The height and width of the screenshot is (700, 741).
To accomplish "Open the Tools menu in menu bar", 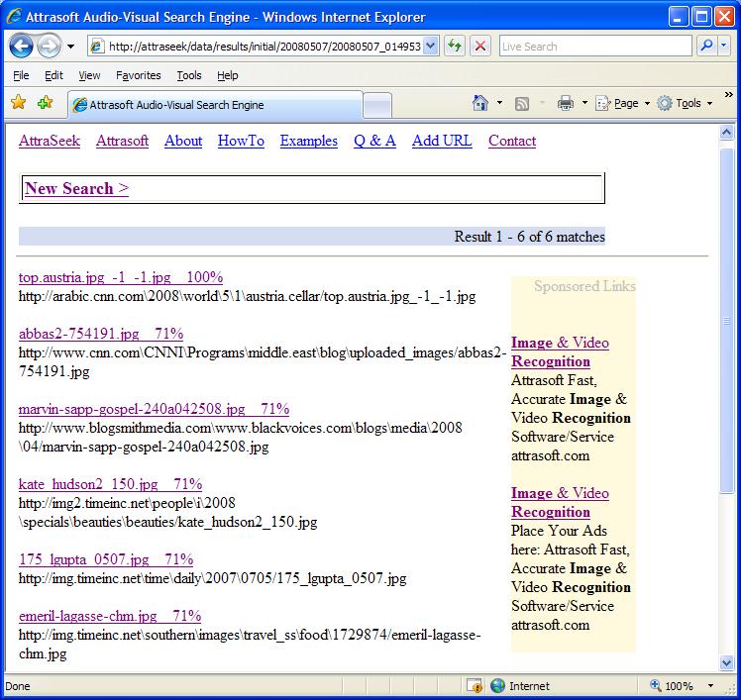I will pos(189,75).
